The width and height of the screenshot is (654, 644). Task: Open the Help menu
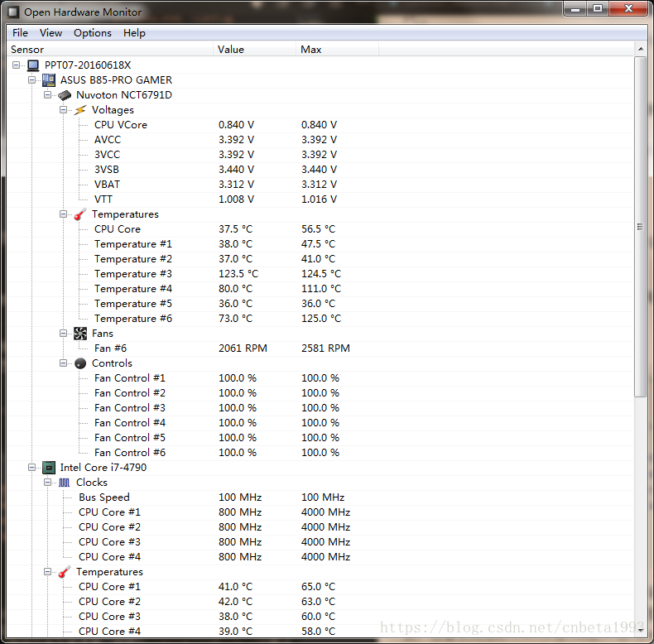pyautogui.click(x=134, y=33)
